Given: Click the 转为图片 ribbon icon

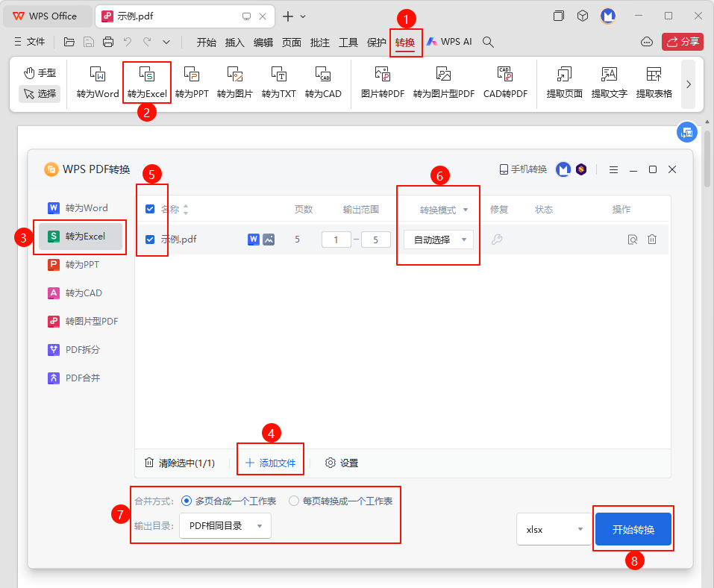Looking at the screenshot, I should pos(235,82).
